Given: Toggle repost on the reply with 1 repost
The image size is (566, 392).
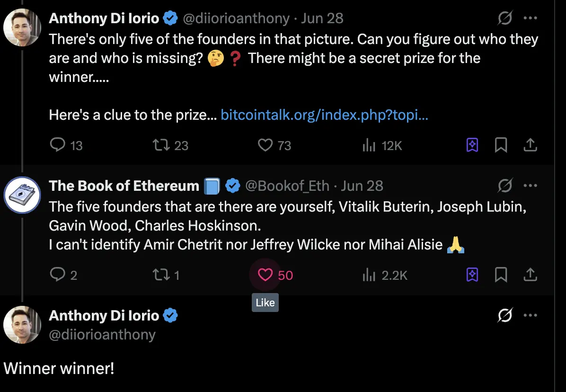Looking at the screenshot, I should point(161,275).
